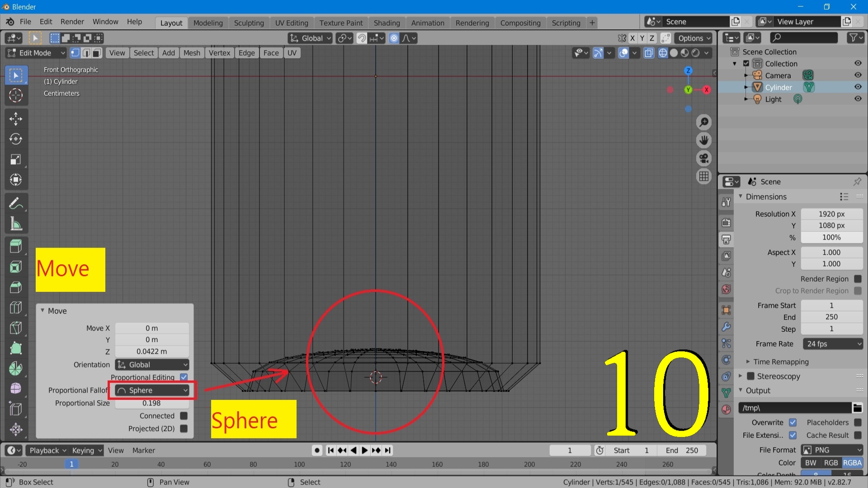The height and width of the screenshot is (488, 868).
Task: Hide the Cylinder object in outliner
Action: click(x=858, y=87)
